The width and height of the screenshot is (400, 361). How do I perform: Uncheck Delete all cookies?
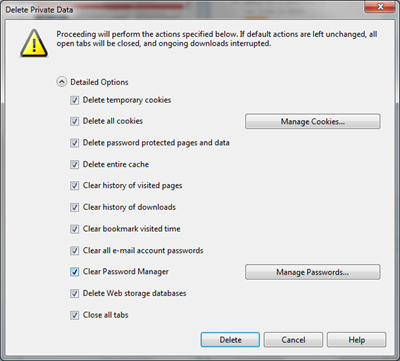coord(74,121)
